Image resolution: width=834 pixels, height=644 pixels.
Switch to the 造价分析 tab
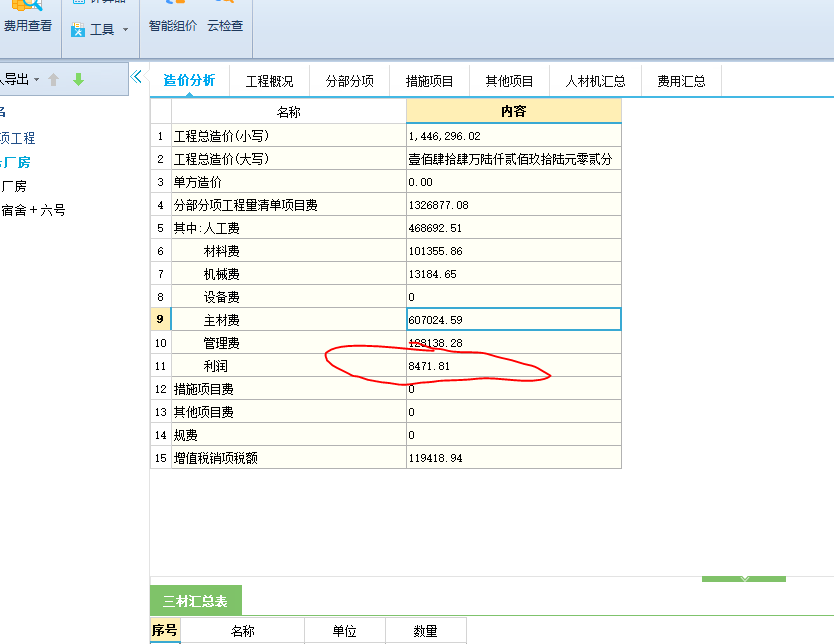(189, 80)
